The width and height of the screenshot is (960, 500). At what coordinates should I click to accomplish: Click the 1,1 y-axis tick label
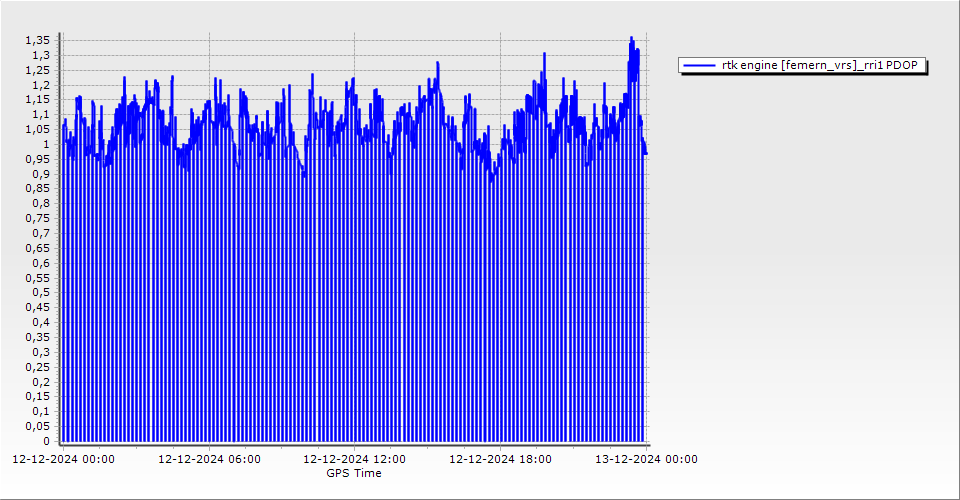[x=41, y=114]
